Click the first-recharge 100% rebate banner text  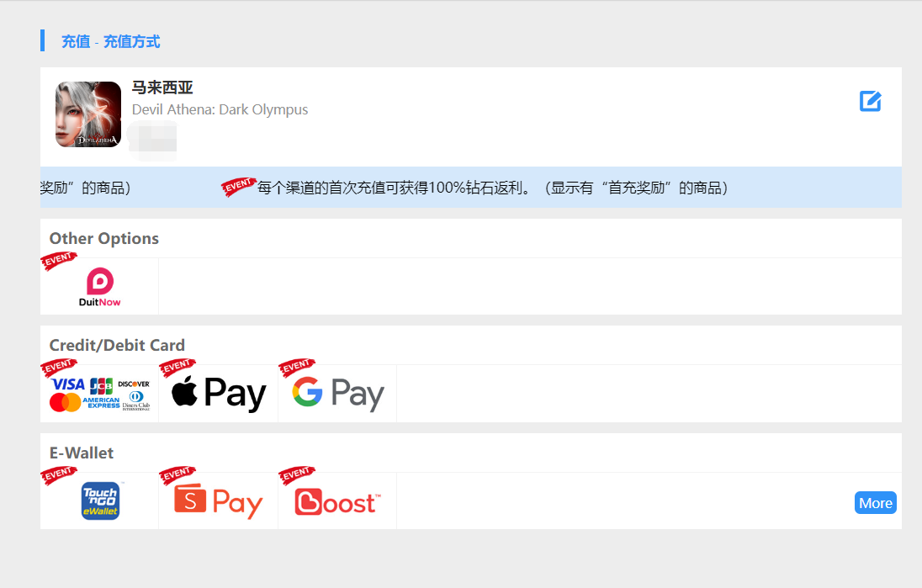(x=493, y=188)
